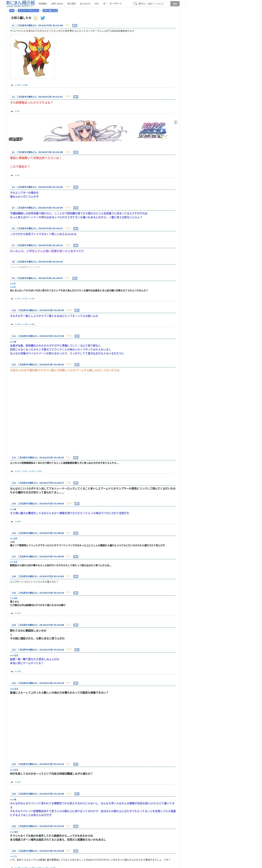Open reply >>65 under post 10
This screenshot has height=868, width=262.
[x=31, y=324]
